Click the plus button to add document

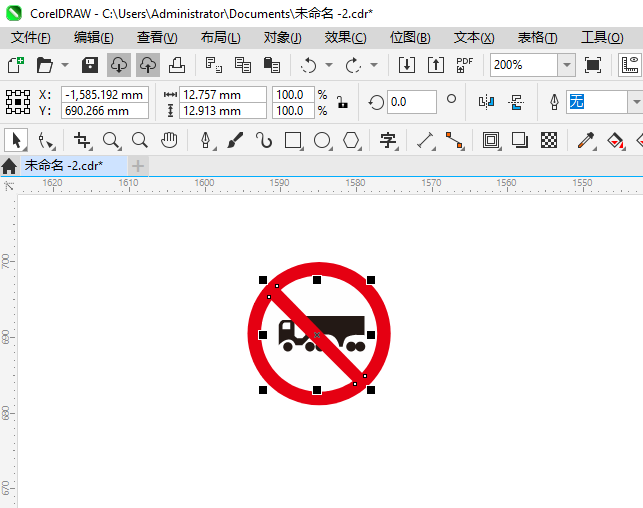[x=138, y=166]
